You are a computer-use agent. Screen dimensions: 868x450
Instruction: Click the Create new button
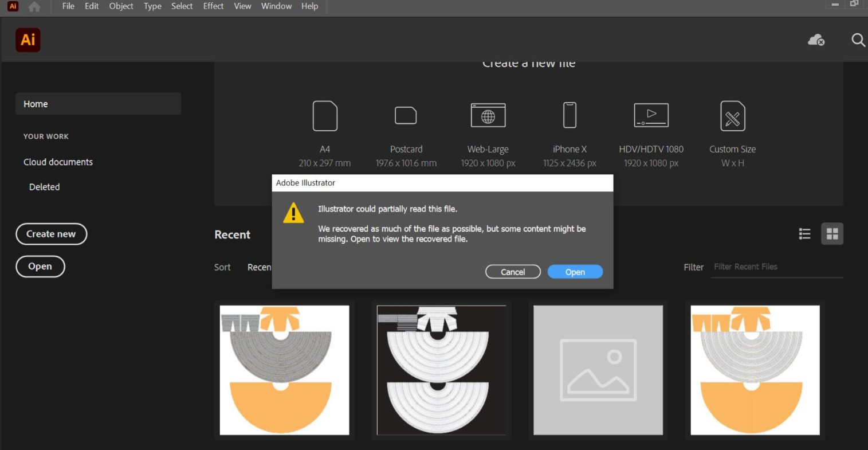[51, 234]
